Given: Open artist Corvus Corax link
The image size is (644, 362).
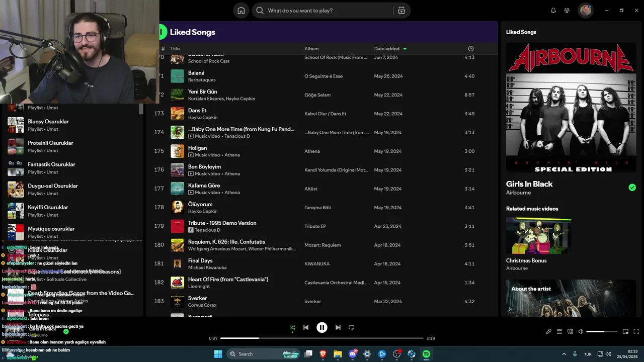Looking at the screenshot, I should tap(203, 305).
